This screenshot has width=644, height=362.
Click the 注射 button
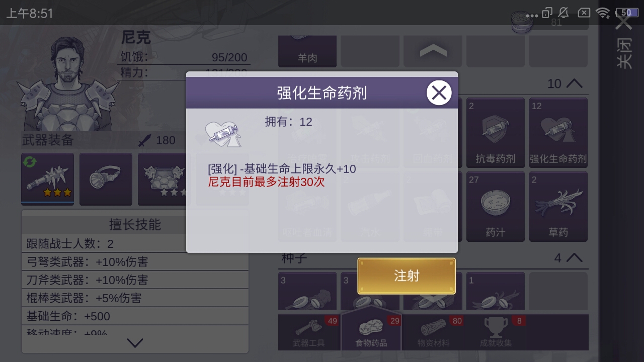407,276
